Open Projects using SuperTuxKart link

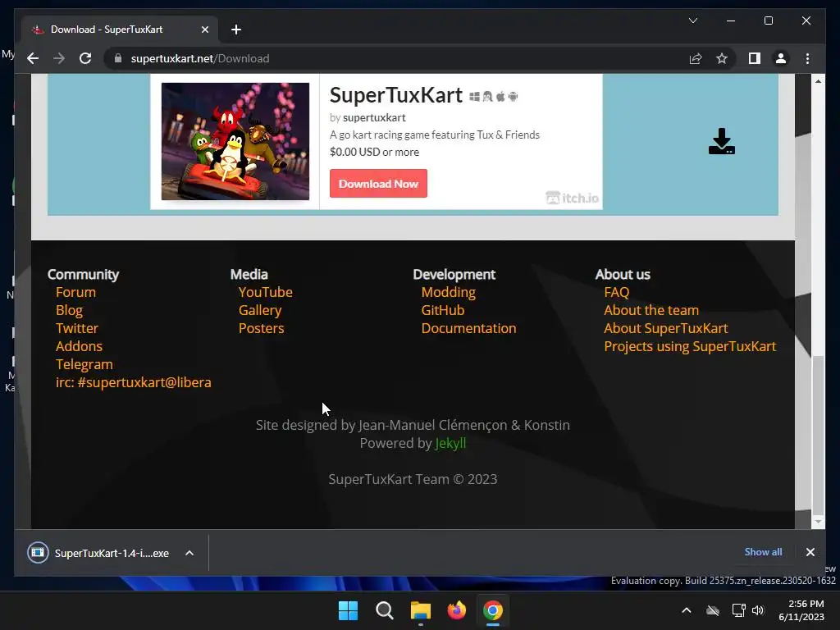click(x=690, y=346)
